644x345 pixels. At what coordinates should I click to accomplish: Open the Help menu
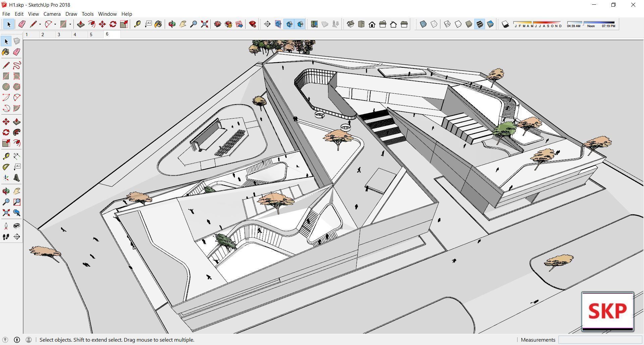pos(126,14)
